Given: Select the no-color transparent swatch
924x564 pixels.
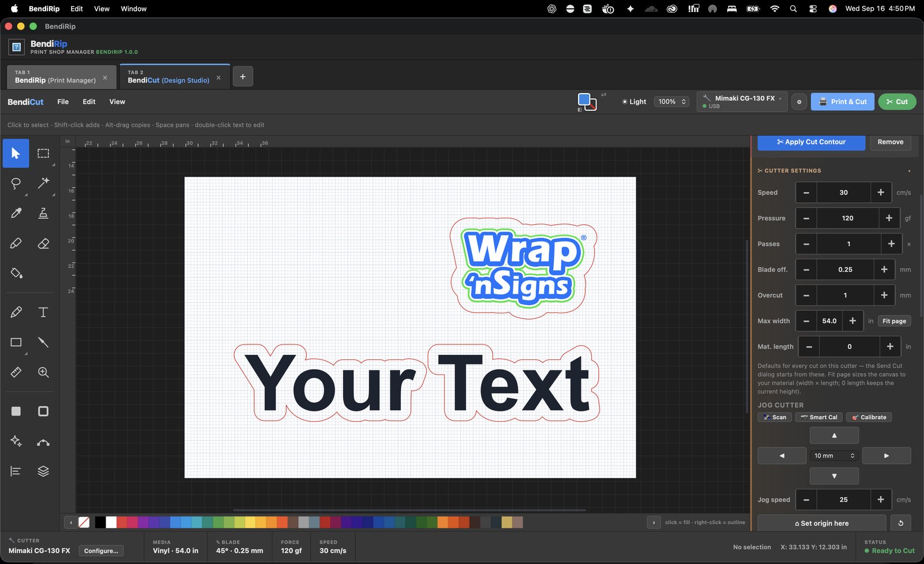Looking at the screenshot, I should point(84,522).
